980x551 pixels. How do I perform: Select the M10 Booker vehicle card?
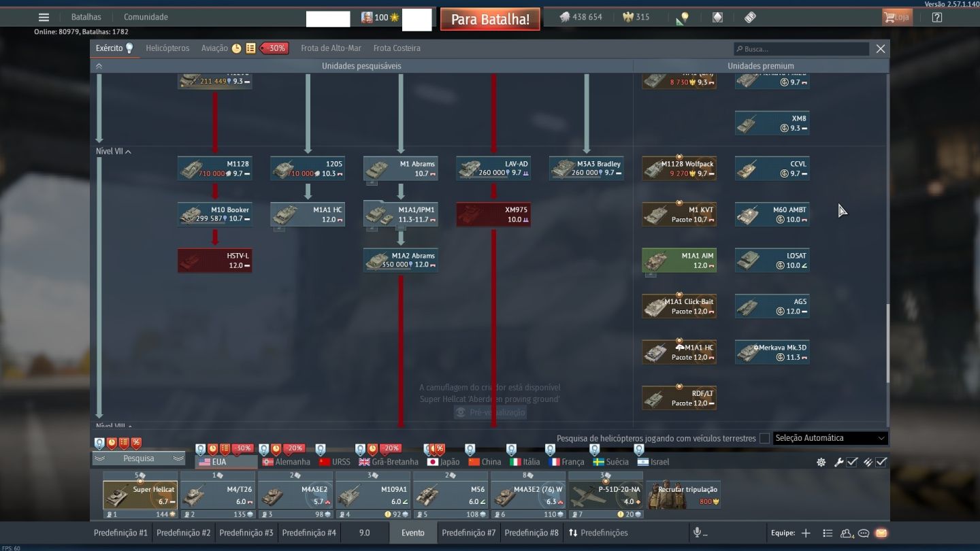click(215, 214)
